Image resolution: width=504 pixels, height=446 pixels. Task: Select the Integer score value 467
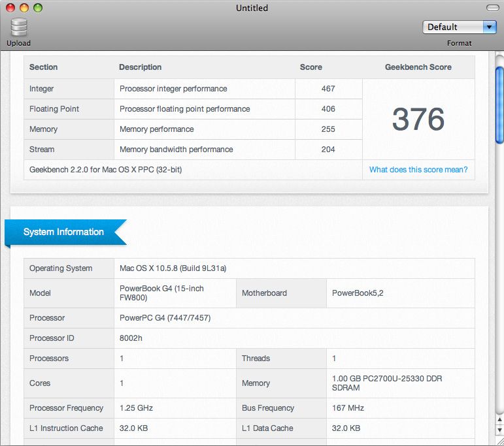(328, 89)
